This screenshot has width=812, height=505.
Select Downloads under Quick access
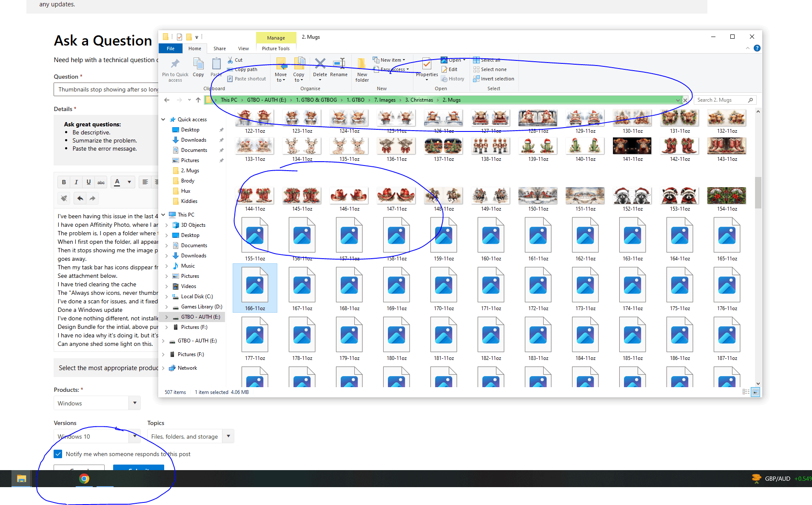pyautogui.click(x=194, y=140)
